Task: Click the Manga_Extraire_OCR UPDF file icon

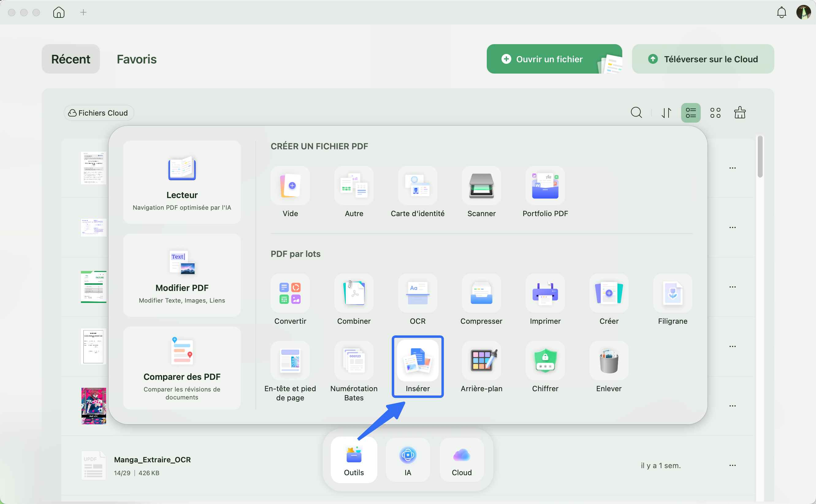Action: click(93, 465)
